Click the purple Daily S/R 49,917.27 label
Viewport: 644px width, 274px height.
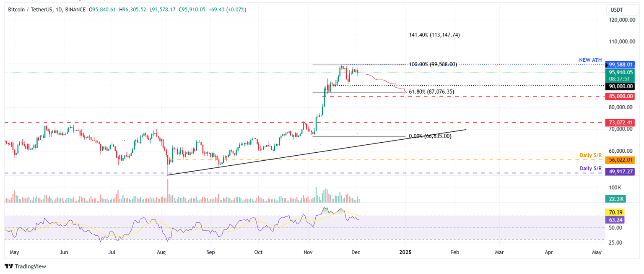pos(620,172)
